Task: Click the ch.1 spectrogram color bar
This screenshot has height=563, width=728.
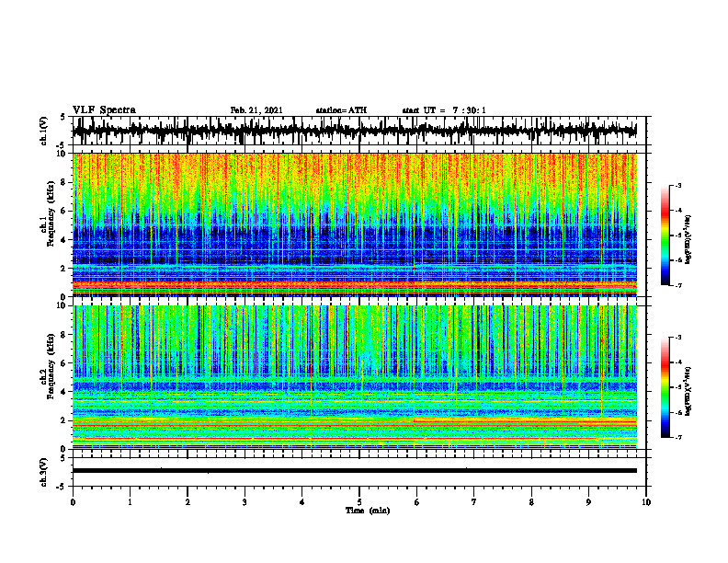Action: click(x=665, y=236)
